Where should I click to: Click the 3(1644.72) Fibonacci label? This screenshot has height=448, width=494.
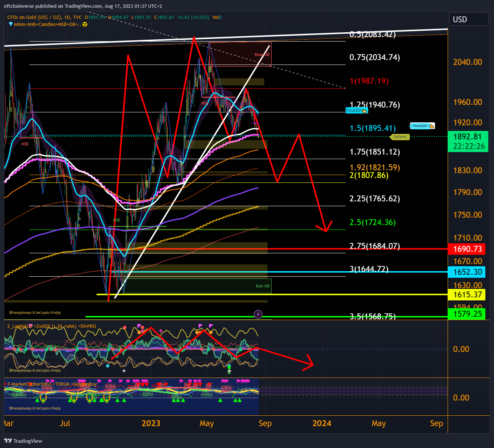(x=369, y=269)
